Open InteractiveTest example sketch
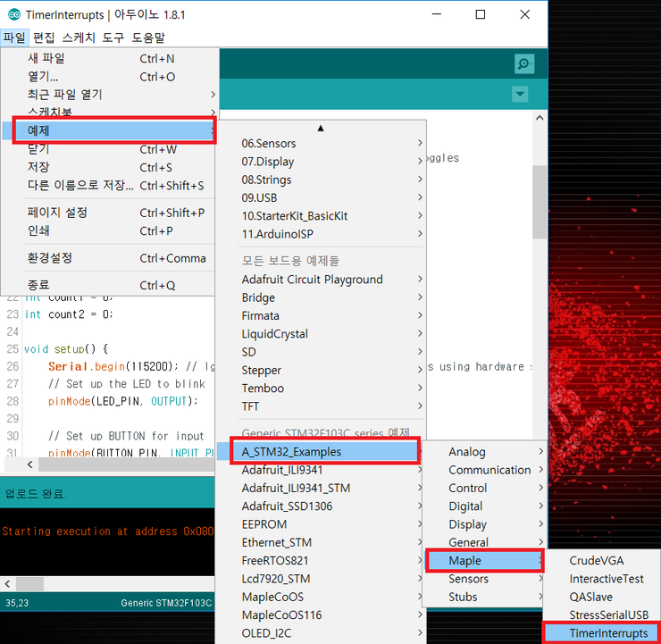This screenshot has height=644, width=661. pos(602,579)
